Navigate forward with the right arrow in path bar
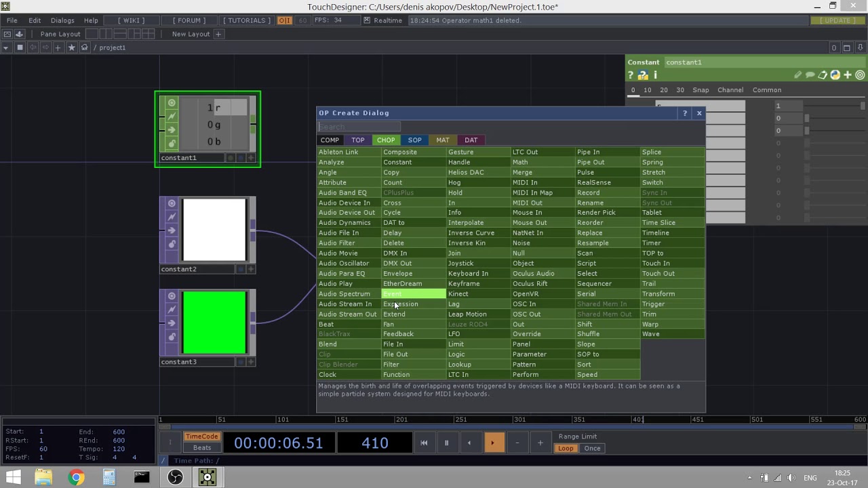This screenshot has width=868, height=488. click(45, 47)
